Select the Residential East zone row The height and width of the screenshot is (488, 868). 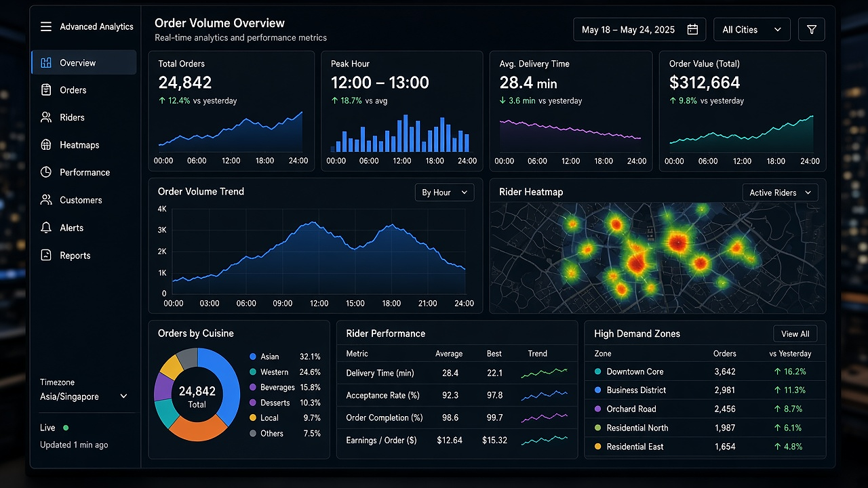(705, 447)
